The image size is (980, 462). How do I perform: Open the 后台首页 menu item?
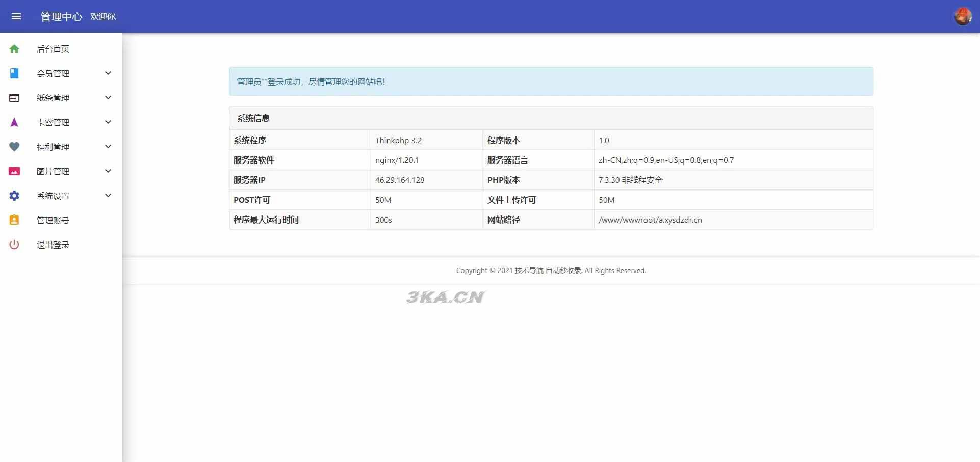53,49
